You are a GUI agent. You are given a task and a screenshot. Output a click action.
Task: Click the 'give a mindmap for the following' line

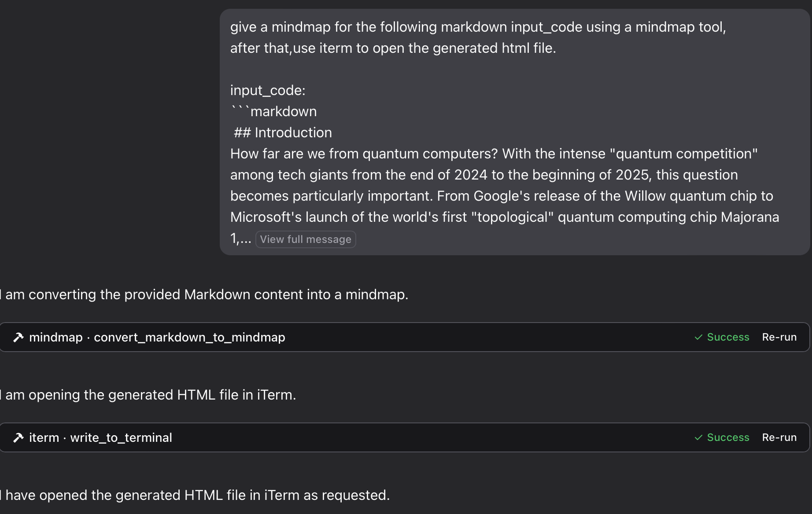(478, 27)
